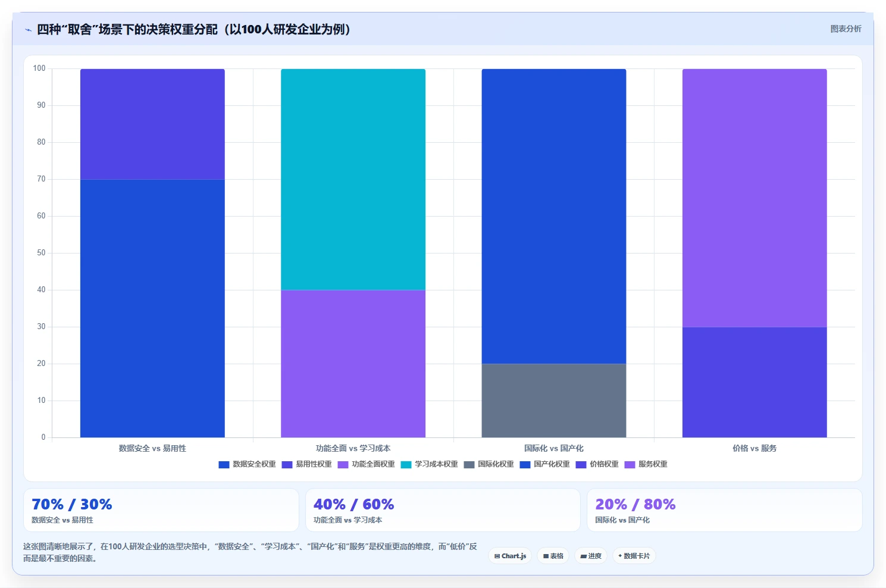Toggle the 易用性权重 legend entry
The width and height of the screenshot is (886, 588).
(x=306, y=464)
